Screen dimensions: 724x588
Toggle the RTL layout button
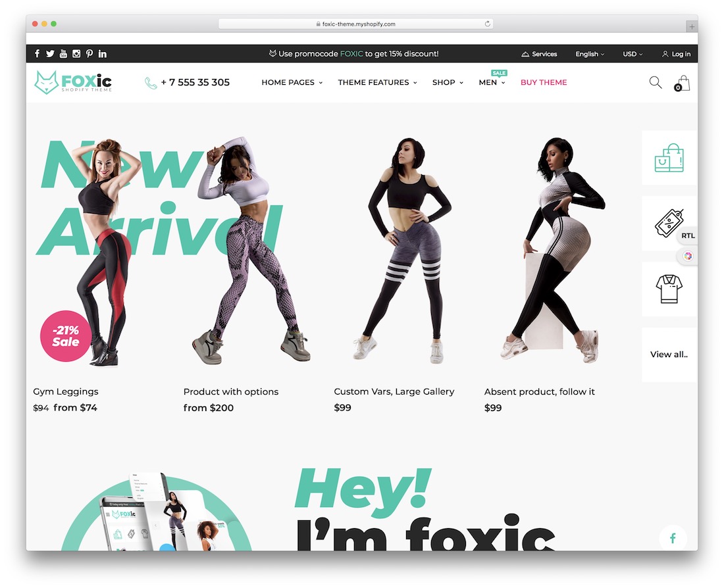pyautogui.click(x=688, y=235)
